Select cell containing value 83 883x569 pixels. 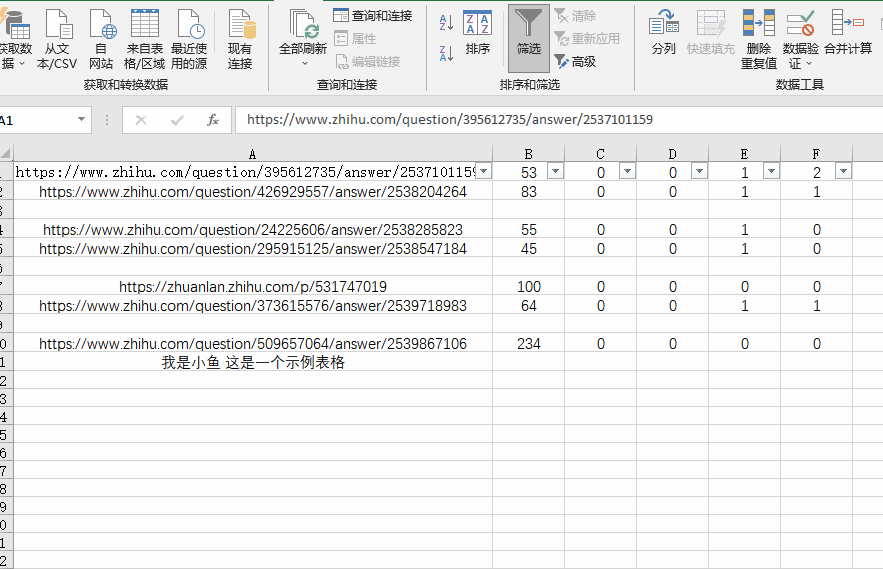point(529,192)
